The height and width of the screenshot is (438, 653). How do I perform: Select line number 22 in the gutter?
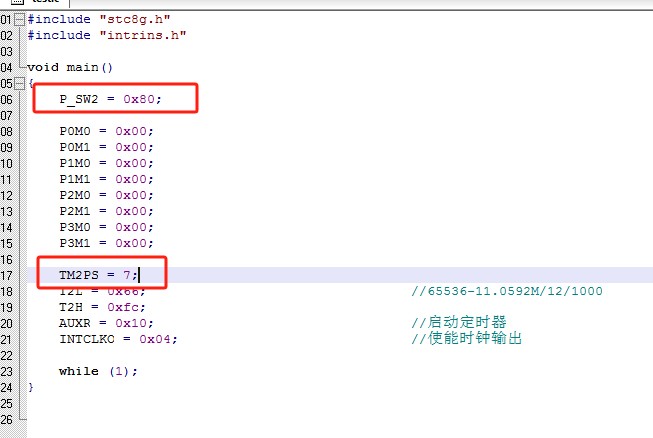7,356
